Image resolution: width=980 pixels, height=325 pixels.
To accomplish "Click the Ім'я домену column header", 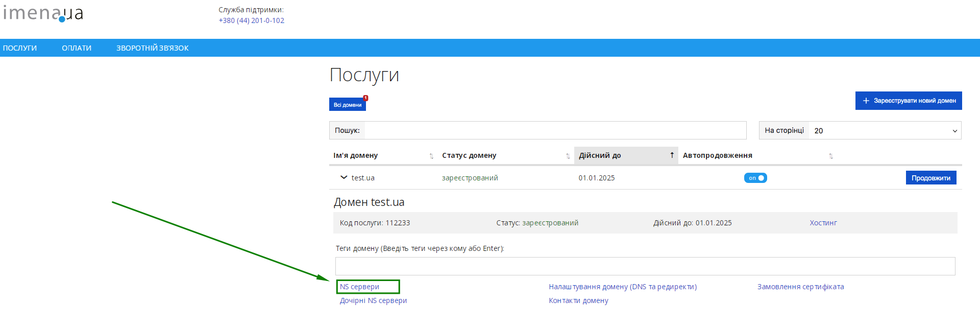I will [x=356, y=155].
